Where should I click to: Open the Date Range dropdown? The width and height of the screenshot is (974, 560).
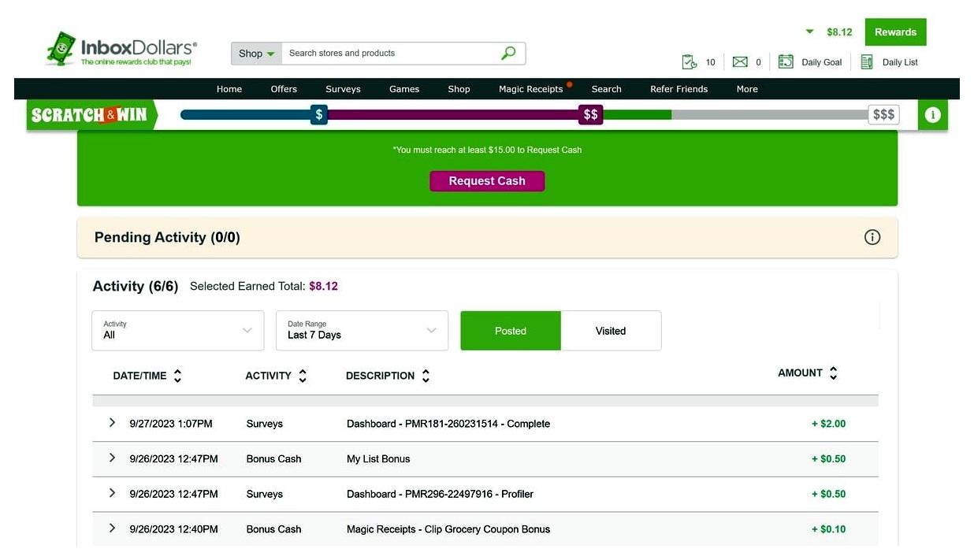pyautogui.click(x=362, y=330)
